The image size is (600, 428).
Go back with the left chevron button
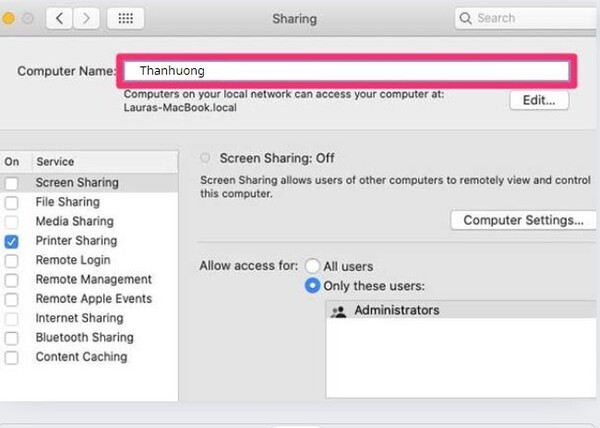(x=59, y=18)
